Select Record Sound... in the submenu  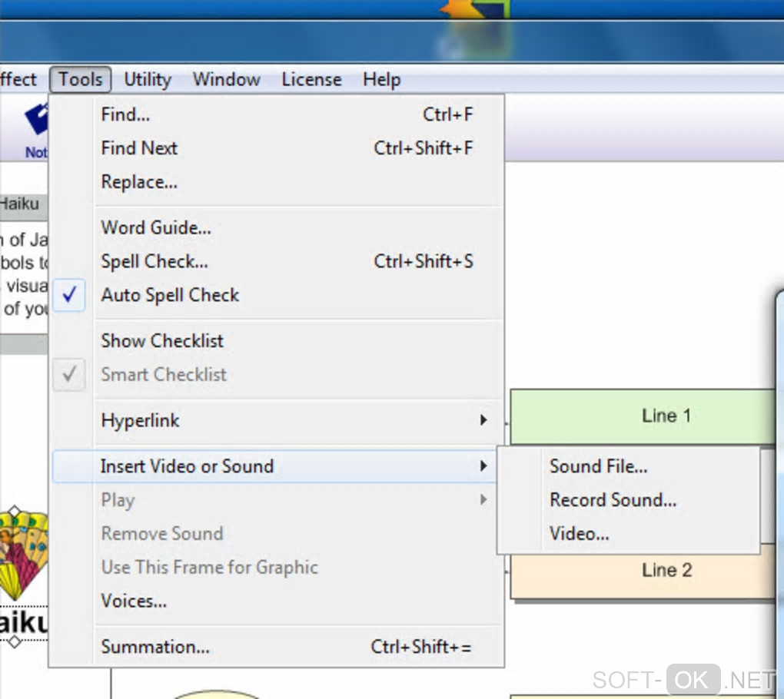coord(613,500)
